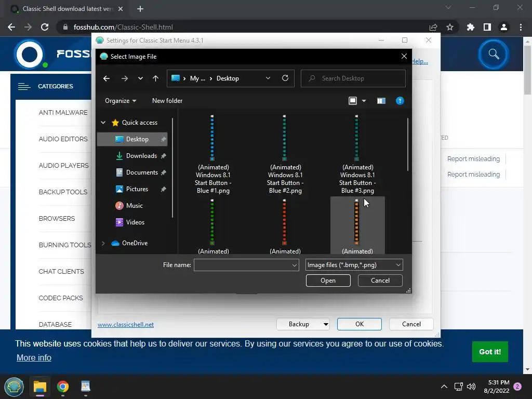Open more view options arrow
Viewport: 532px width, 399px height.
click(x=364, y=101)
